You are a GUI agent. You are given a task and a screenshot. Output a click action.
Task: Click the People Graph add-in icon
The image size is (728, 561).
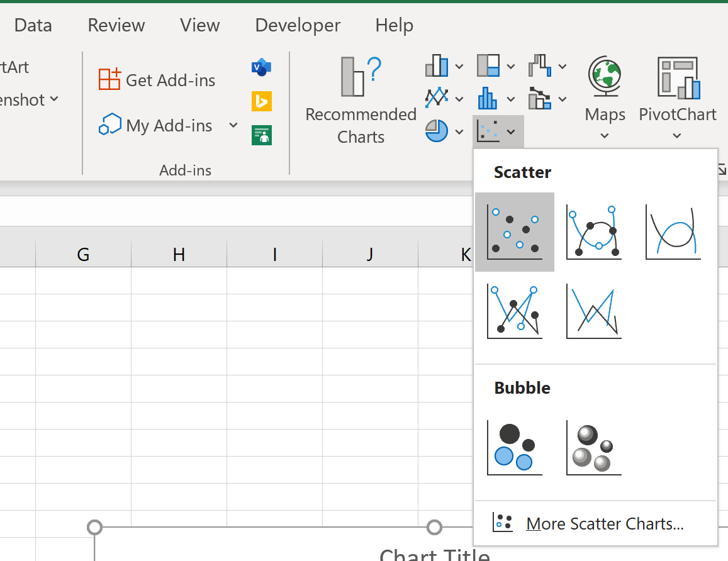tap(261, 135)
